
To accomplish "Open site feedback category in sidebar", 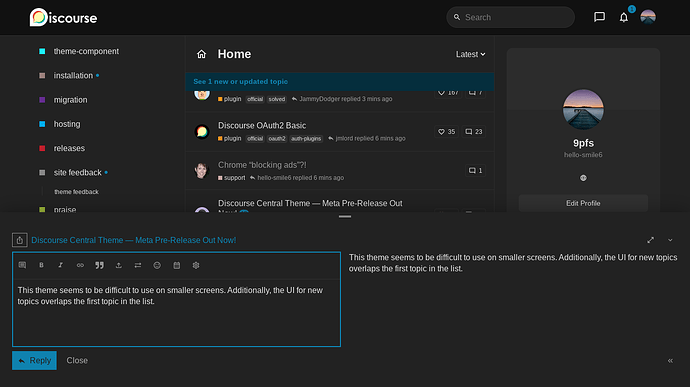I will coord(77,172).
